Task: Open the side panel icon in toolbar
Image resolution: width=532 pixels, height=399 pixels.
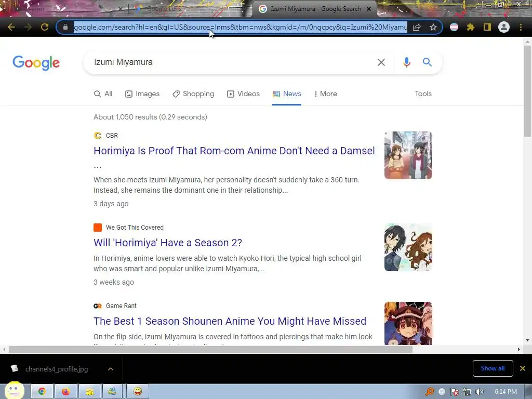Action: point(487,27)
